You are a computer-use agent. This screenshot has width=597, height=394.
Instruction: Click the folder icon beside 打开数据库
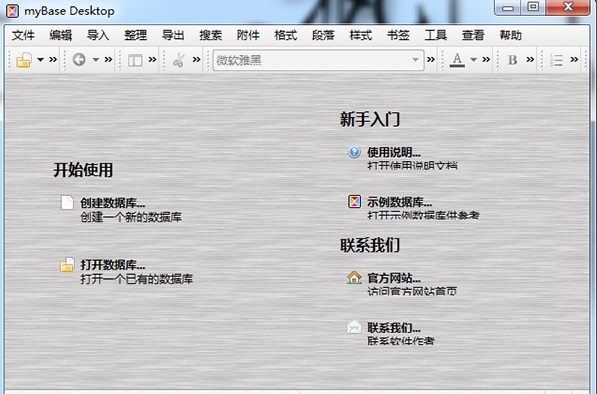tap(67, 265)
